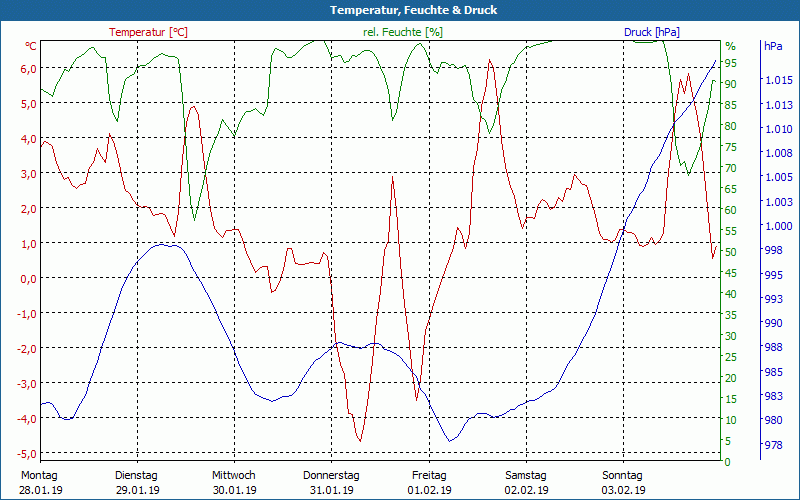Select the red Temperatur [°C] legend label
The image size is (800, 500).
148,32
